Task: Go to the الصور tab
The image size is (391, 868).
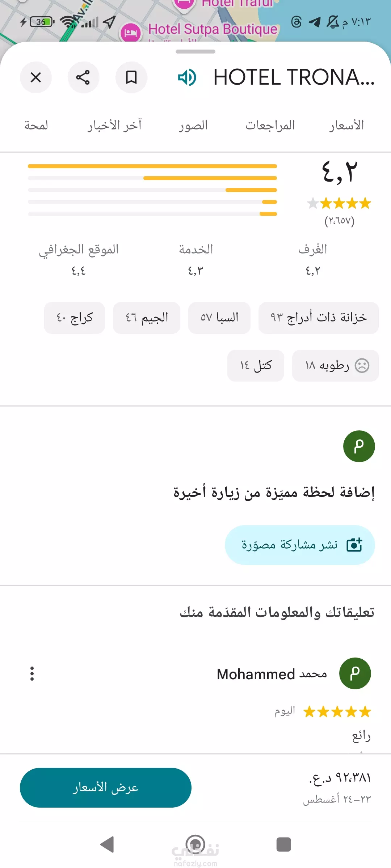Action: point(193,125)
